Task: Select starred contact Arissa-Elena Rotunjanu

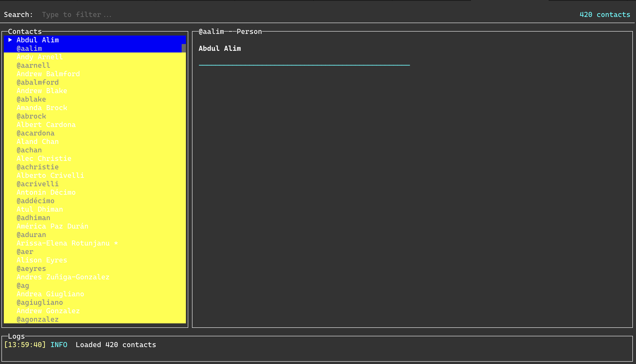Action: 63,243
